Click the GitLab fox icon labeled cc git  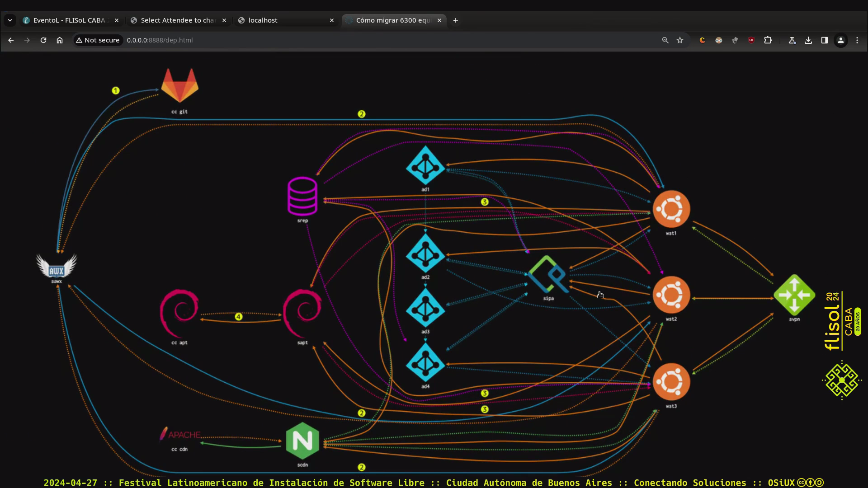point(179,85)
